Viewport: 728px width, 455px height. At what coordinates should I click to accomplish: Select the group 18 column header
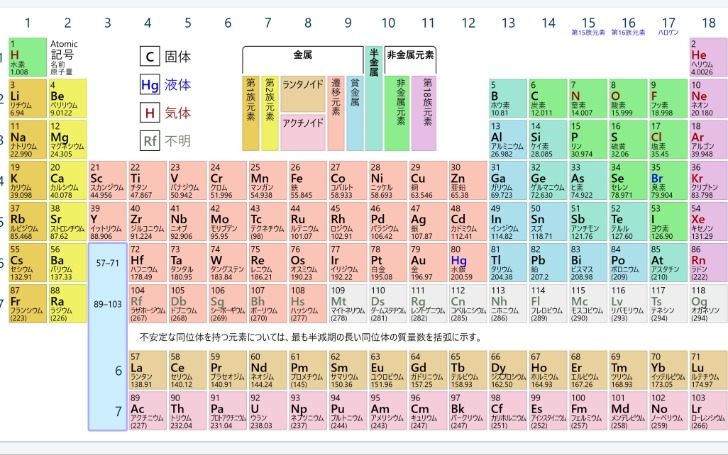[707, 22]
